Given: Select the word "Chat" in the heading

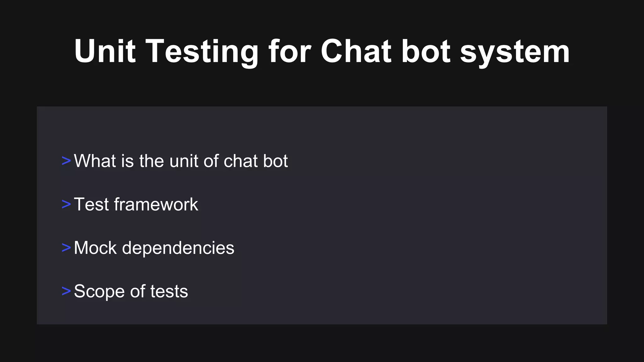Looking at the screenshot, I should [x=356, y=51].
